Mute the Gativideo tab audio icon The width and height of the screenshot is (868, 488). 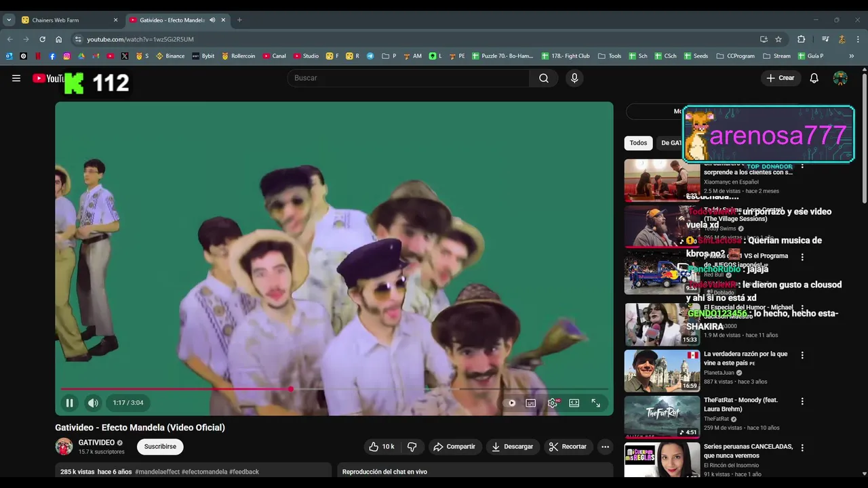(212, 20)
